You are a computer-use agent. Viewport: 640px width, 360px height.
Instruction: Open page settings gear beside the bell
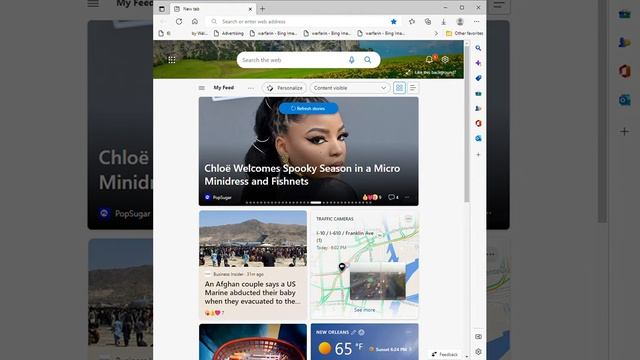pyautogui.click(x=445, y=60)
